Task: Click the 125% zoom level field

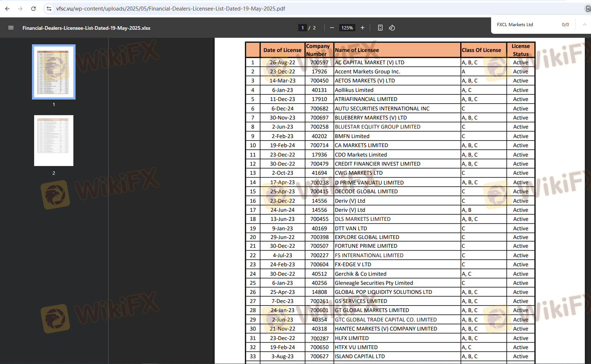Action: click(x=347, y=28)
